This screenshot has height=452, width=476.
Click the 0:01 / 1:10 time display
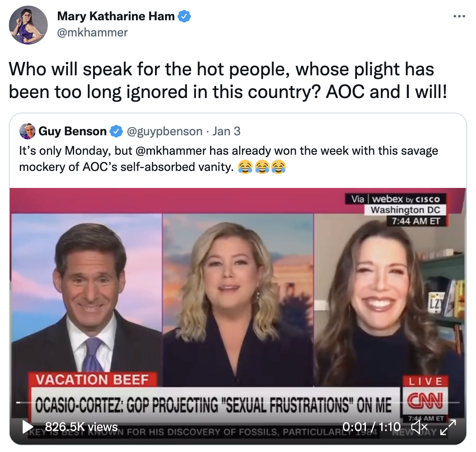coord(372,427)
